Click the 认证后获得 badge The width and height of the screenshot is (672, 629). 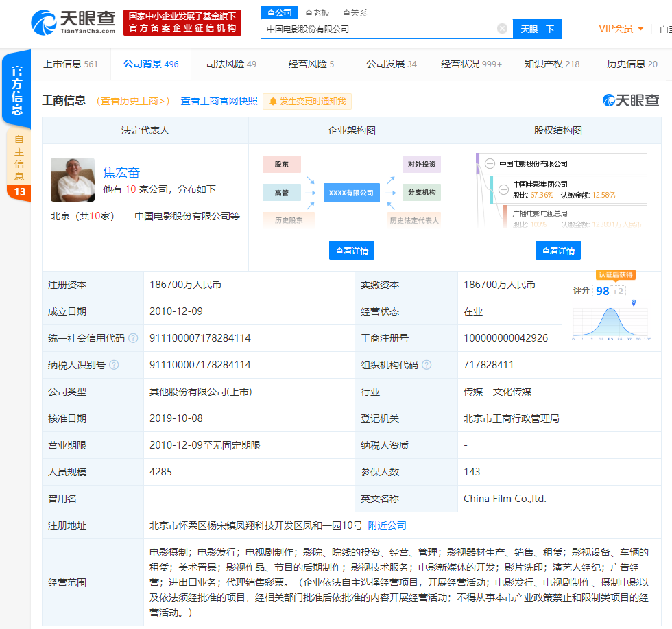click(616, 275)
